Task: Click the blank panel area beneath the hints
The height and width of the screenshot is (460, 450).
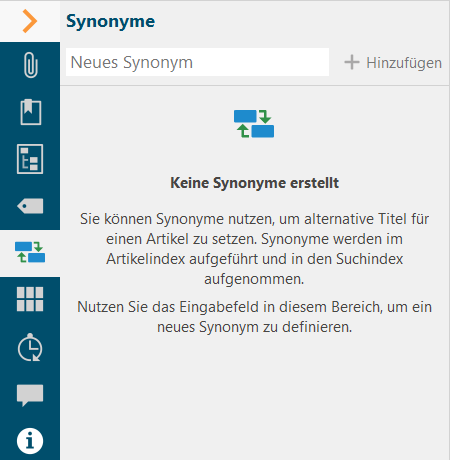Action: coord(255,397)
